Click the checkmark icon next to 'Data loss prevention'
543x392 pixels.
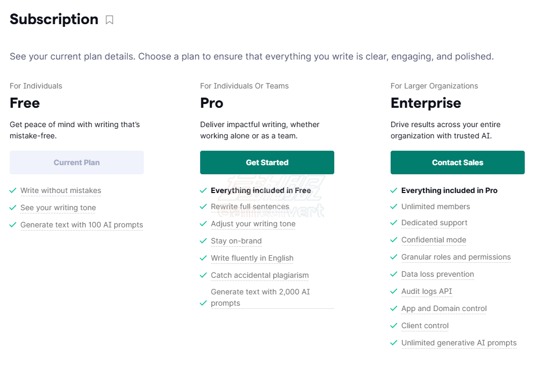point(394,274)
